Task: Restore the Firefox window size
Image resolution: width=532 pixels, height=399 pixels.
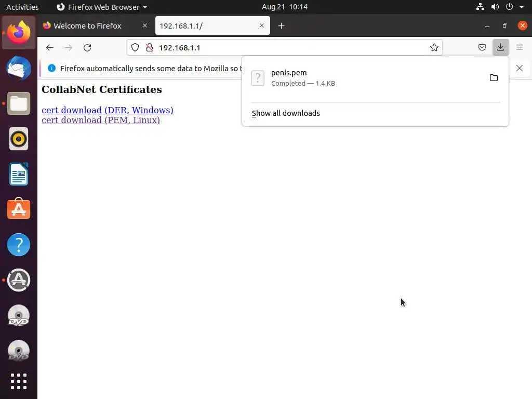Action: click(x=504, y=26)
